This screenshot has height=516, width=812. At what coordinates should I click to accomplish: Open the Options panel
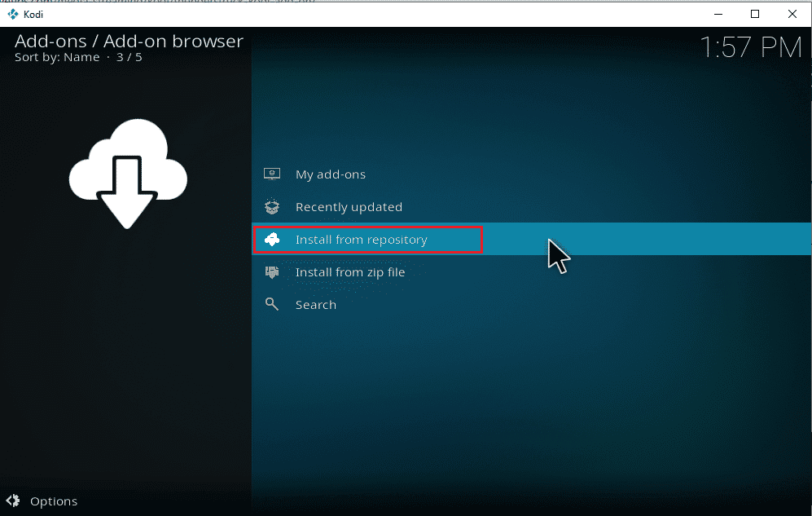coord(53,501)
